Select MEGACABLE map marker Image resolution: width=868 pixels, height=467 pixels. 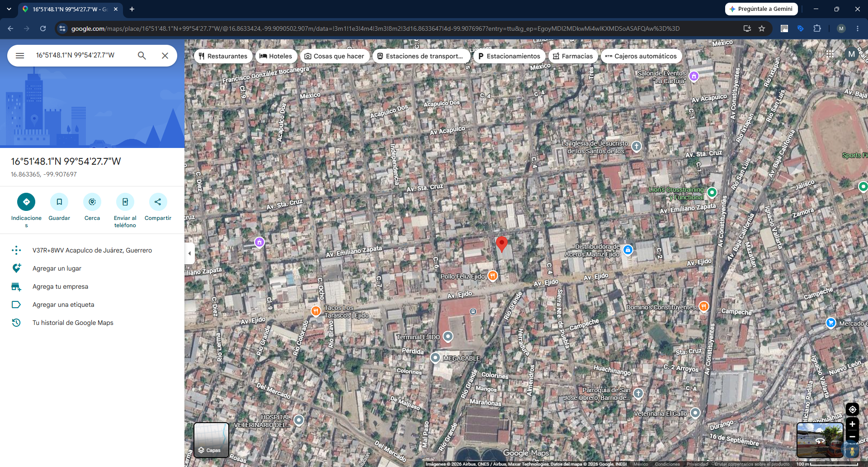click(435, 357)
